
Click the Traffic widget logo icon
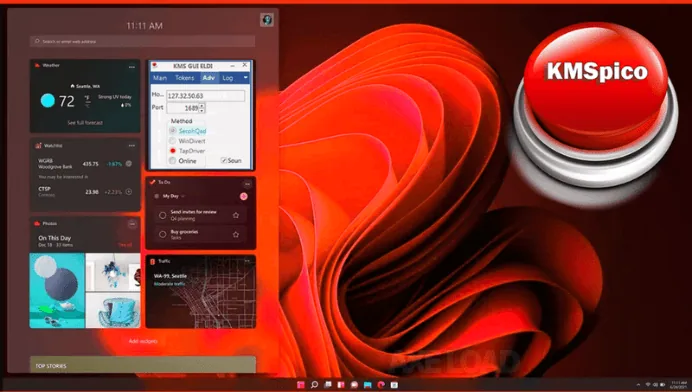(153, 261)
